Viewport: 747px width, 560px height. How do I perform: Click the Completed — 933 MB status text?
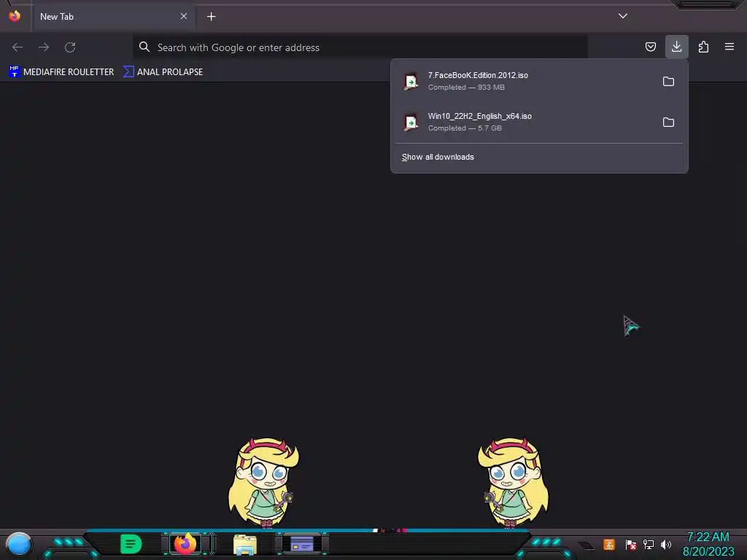point(466,87)
